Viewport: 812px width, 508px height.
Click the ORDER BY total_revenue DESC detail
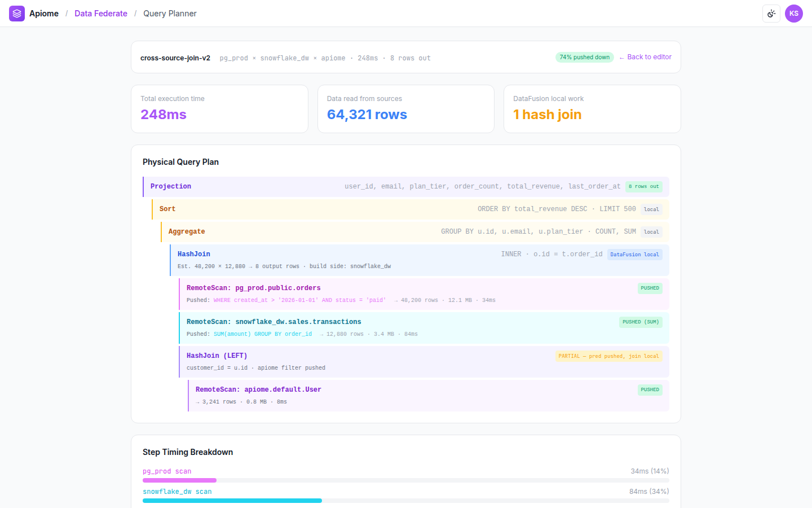[557, 209]
